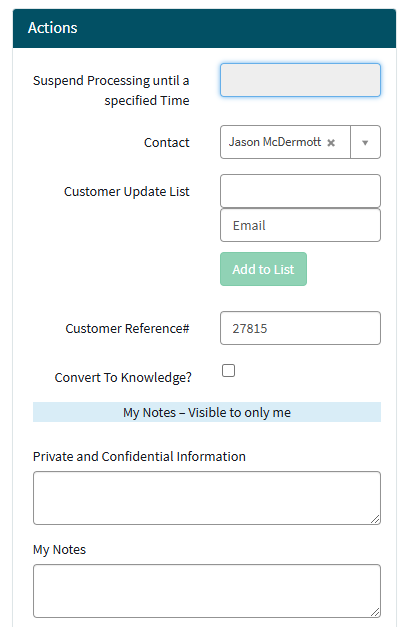Click the Suspend Processing until a specified Time label
This screenshot has width=403, height=627.
(x=111, y=90)
